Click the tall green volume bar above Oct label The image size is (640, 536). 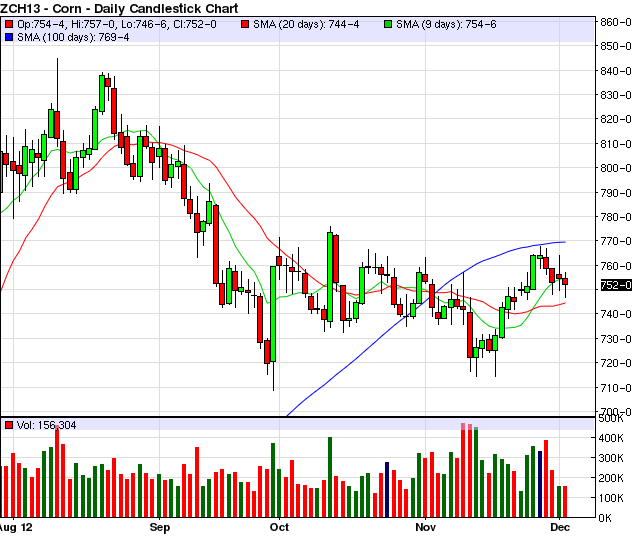point(273,480)
